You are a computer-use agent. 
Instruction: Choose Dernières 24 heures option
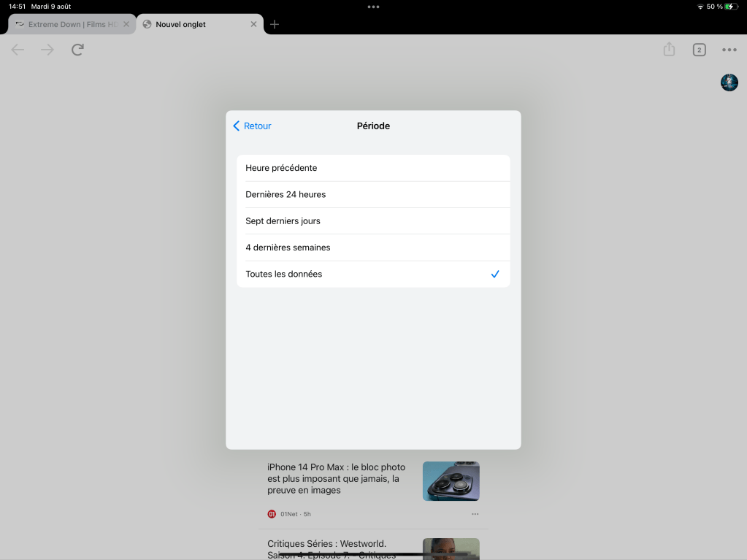click(372, 195)
